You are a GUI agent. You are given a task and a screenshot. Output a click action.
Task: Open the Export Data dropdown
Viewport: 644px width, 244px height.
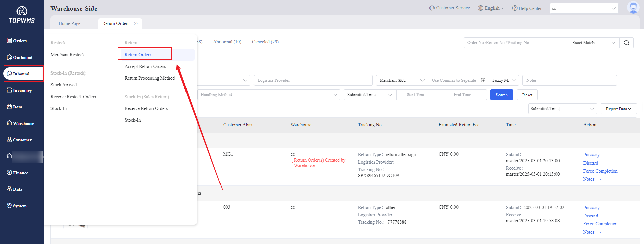618,109
